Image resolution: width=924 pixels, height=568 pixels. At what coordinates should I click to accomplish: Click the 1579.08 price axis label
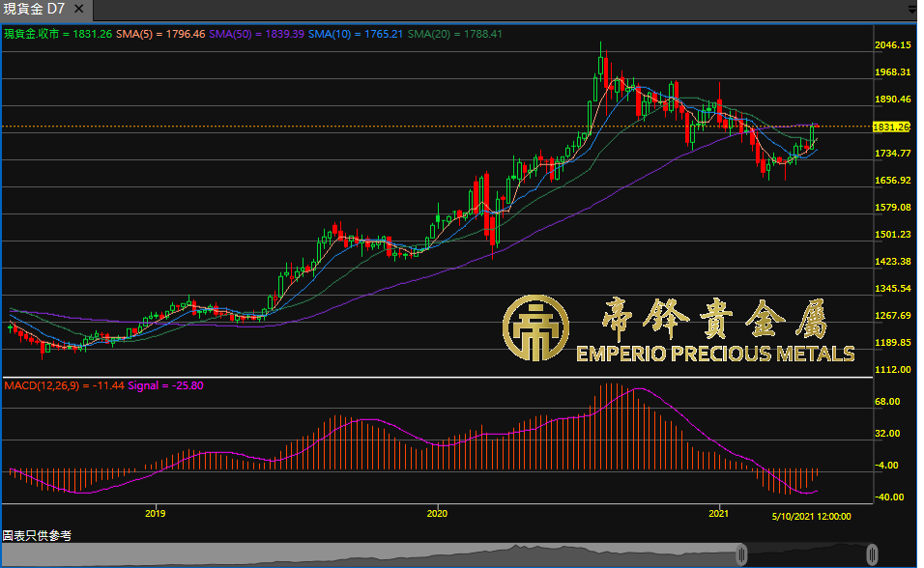tap(893, 208)
